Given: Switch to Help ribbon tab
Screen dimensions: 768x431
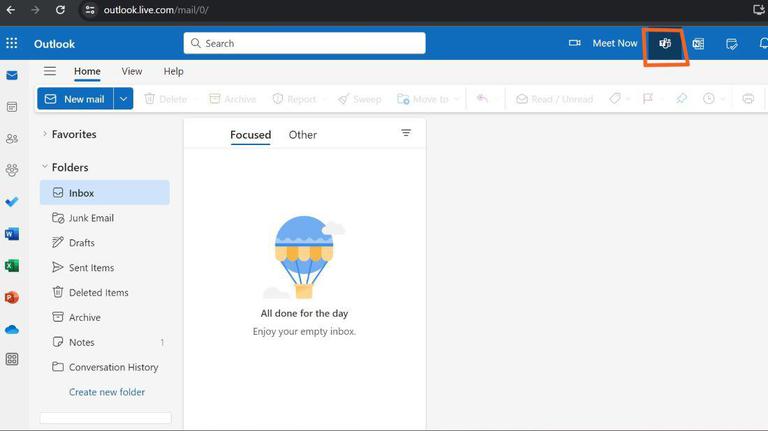Looking at the screenshot, I should (173, 72).
